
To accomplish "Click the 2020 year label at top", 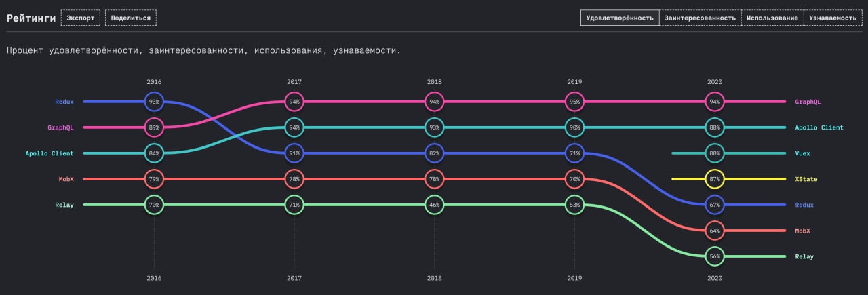I will [715, 82].
